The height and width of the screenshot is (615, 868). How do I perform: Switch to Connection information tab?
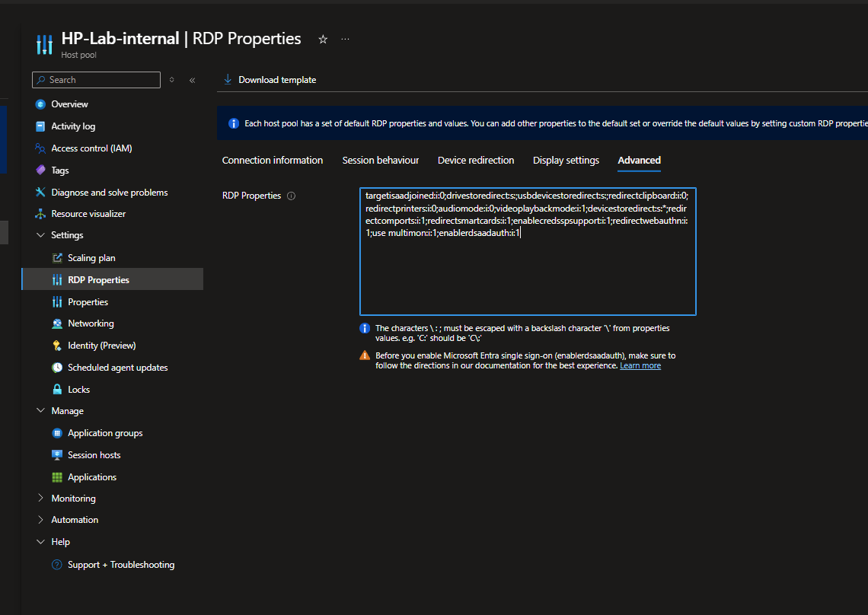[x=273, y=161]
